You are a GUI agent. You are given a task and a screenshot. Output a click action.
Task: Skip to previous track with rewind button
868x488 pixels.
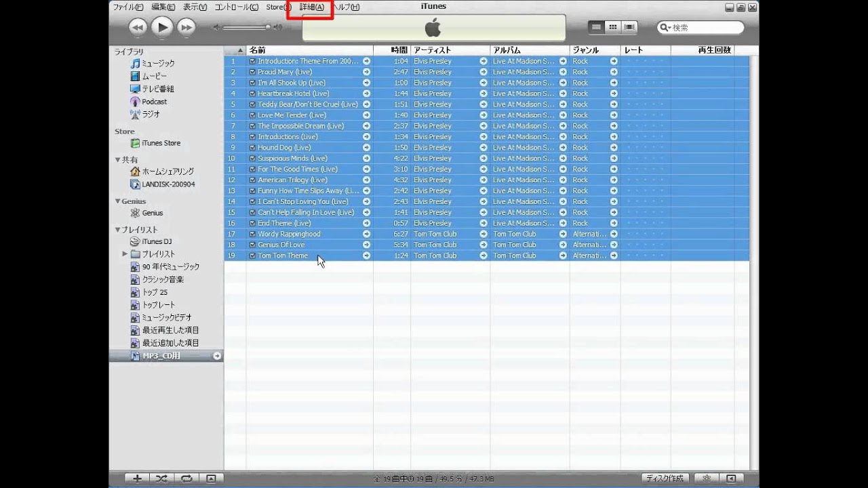click(138, 27)
